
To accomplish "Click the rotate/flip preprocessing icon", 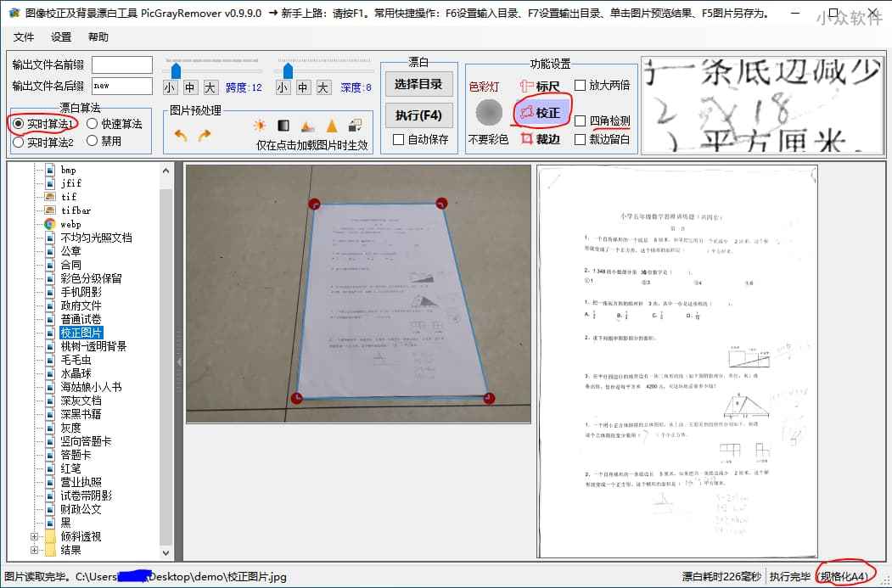I will 353,124.
